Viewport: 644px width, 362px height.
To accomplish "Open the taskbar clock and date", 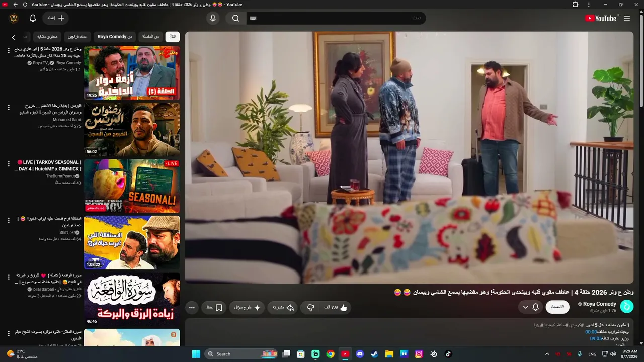I will (630, 354).
